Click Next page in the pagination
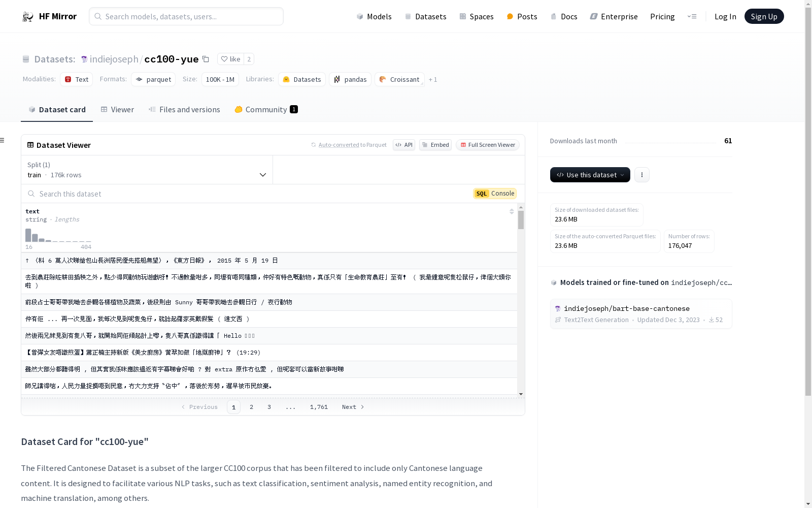 pos(353,407)
